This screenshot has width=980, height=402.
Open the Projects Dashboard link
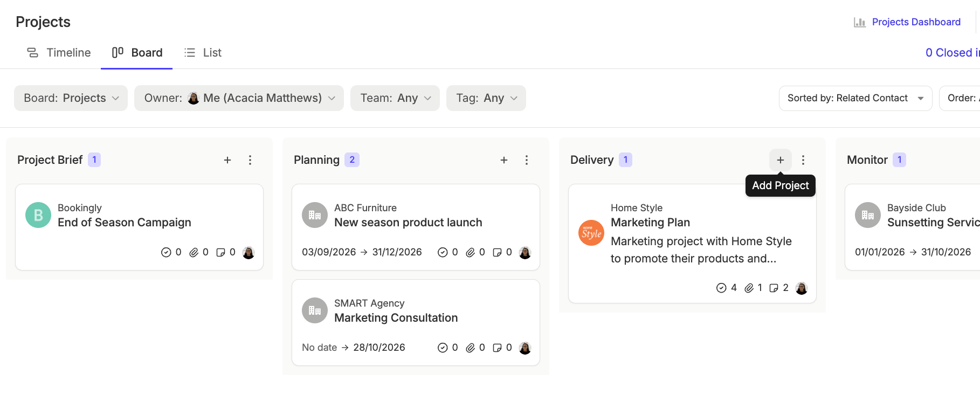pyautogui.click(x=907, y=22)
